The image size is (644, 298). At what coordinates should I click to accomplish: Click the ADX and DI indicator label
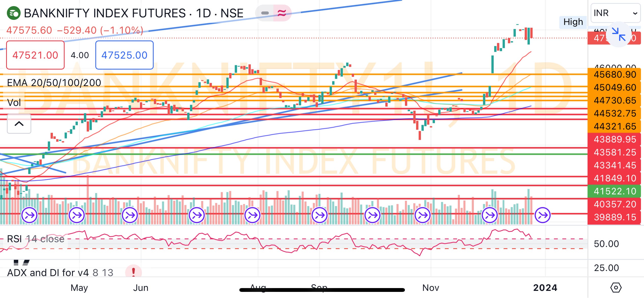(60, 273)
